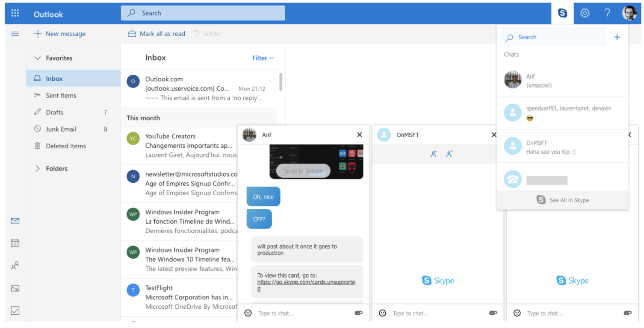Switch to the Photos module icon
The image size is (644, 328).
[x=15, y=288]
